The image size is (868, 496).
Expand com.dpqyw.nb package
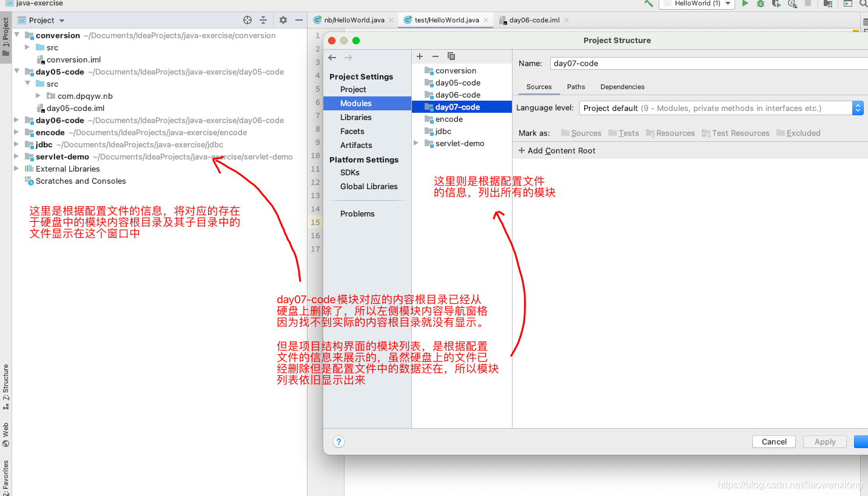38,96
